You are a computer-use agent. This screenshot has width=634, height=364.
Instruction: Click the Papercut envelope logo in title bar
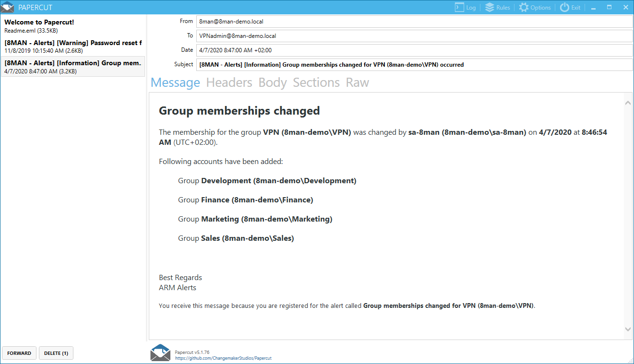click(x=7, y=7)
